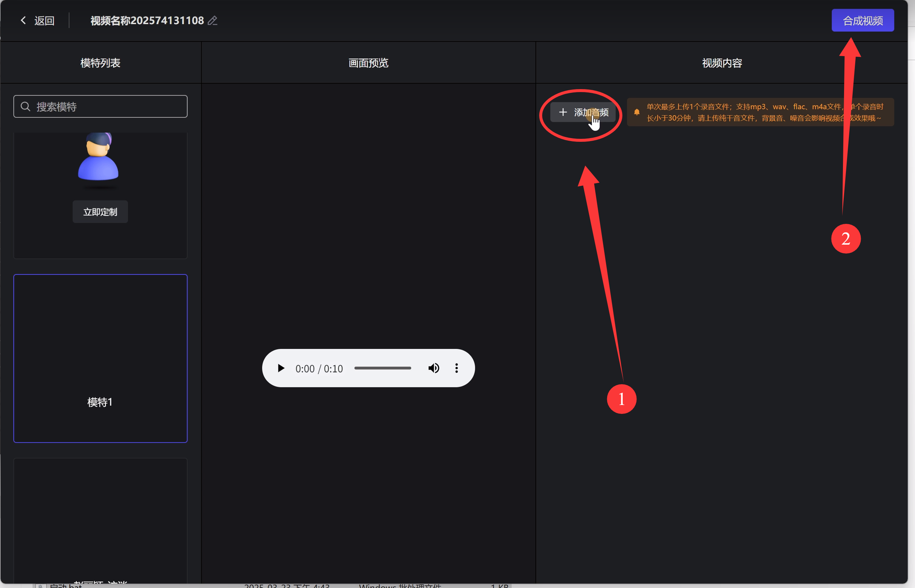Click the search magnifier icon
Viewport: 915px width, 588px height.
click(26, 107)
